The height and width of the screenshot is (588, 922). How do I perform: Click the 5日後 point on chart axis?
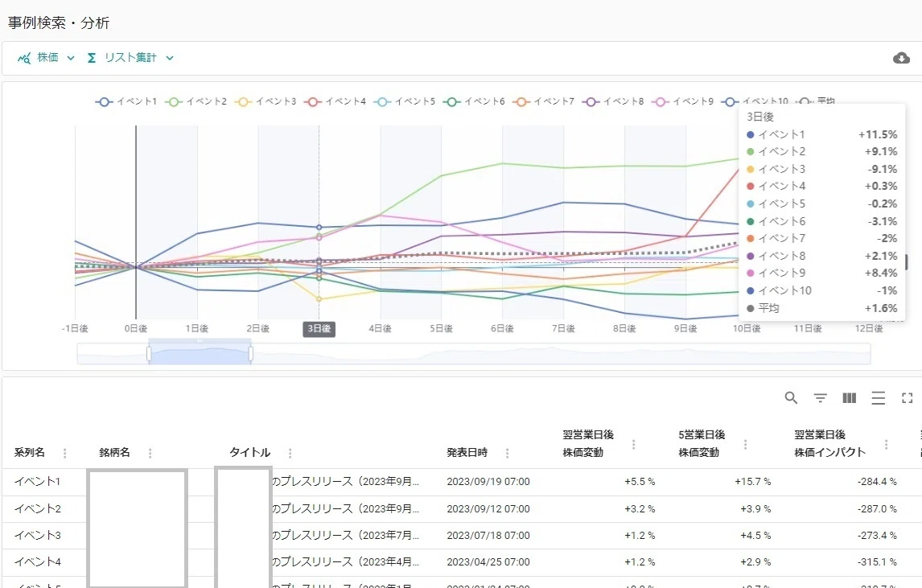pyautogui.click(x=441, y=328)
